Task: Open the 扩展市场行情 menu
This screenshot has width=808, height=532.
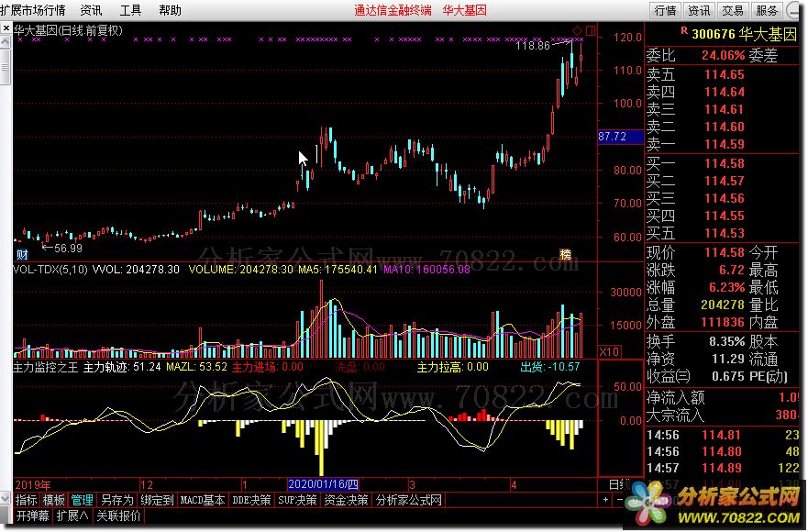Action: (32, 10)
